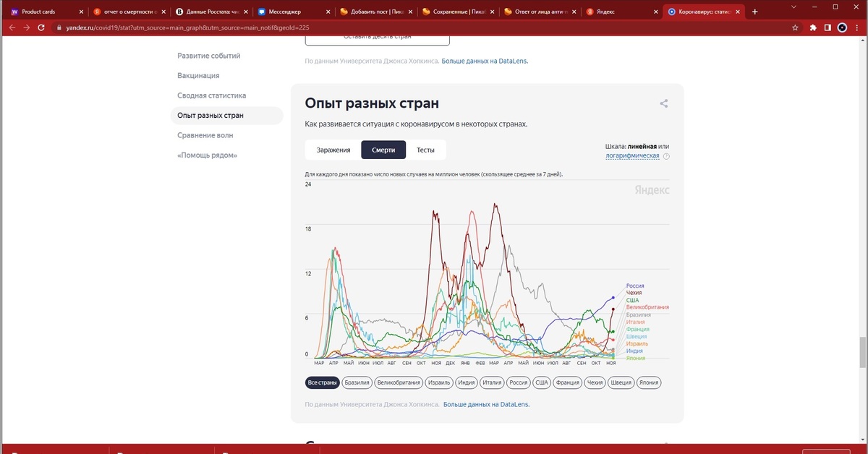Select Опыт разных стран in the sidebar
Image resolution: width=868 pixels, height=454 pixels.
click(x=226, y=116)
